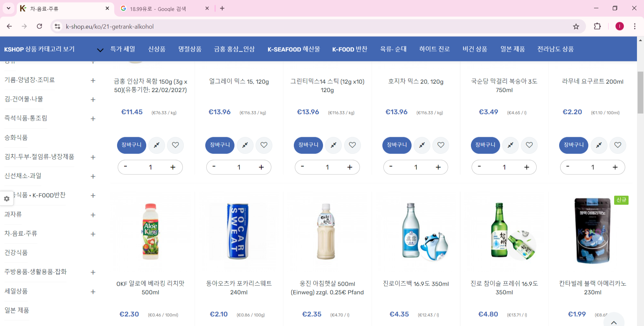Add 금홍 인삼차 목함 to wishlist heart
This screenshot has width=644, height=326.
175,145
